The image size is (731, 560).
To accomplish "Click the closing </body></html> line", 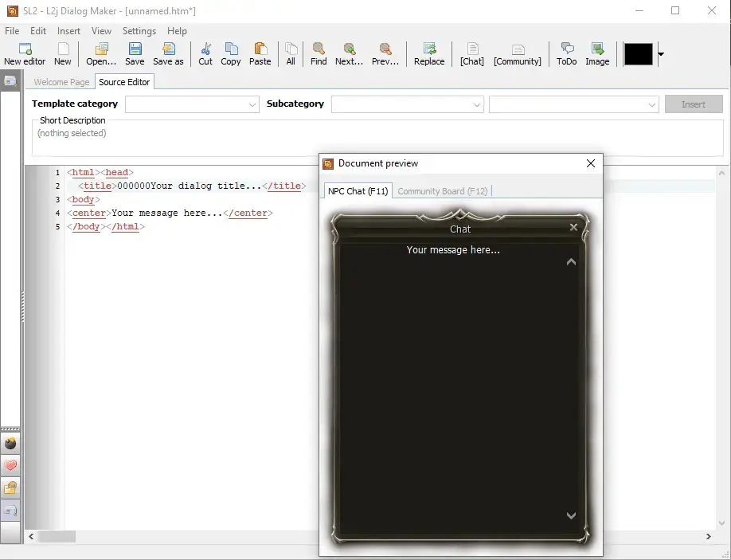I will (106, 226).
